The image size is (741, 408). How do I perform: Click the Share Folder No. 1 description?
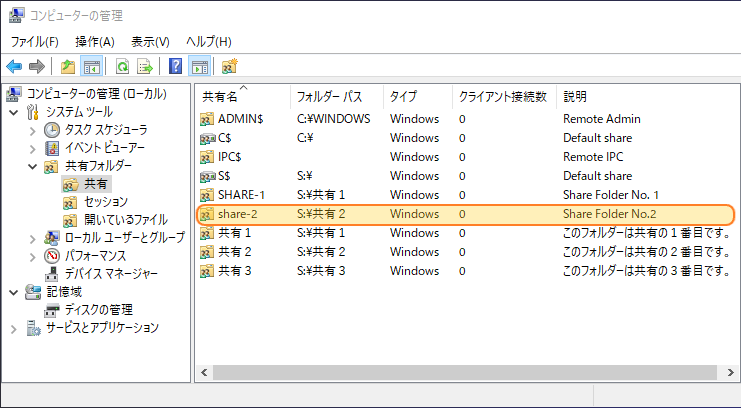click(611, 195)
